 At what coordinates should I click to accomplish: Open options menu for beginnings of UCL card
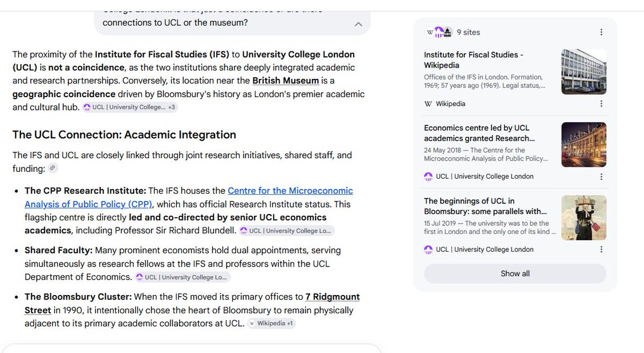pyautogui.click(x=601, y=249)
